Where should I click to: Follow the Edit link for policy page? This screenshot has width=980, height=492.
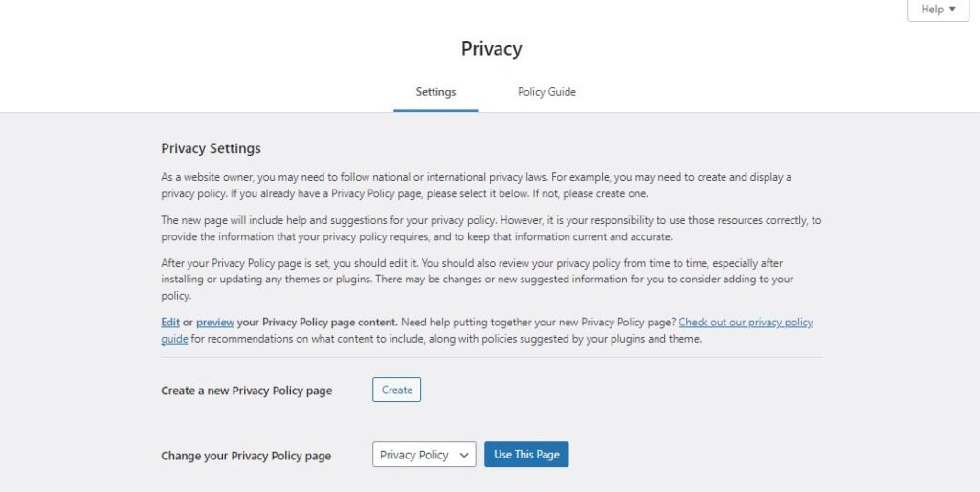pyautogui.click(x=170, y=323)
